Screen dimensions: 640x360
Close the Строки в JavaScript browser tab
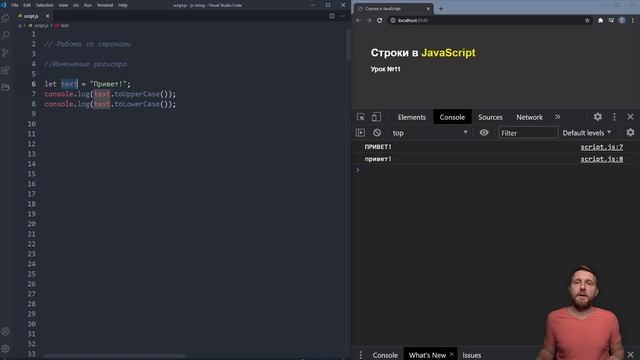coord(428,9)
